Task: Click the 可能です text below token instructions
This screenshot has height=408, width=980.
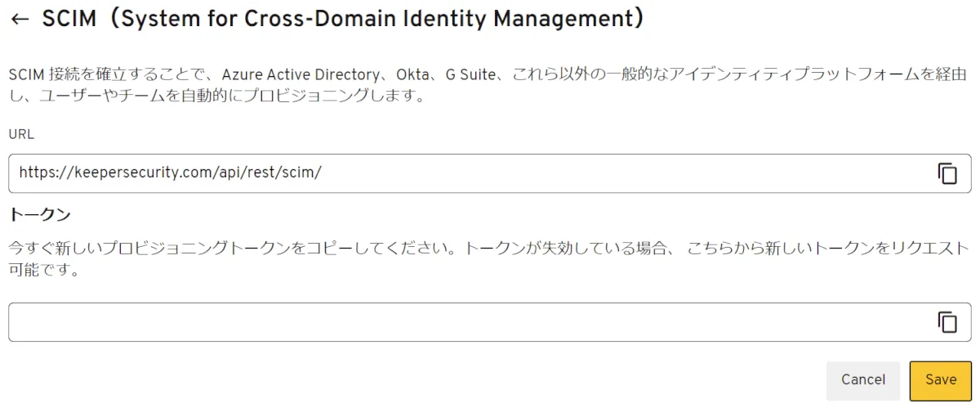Action: coord(42,271)
